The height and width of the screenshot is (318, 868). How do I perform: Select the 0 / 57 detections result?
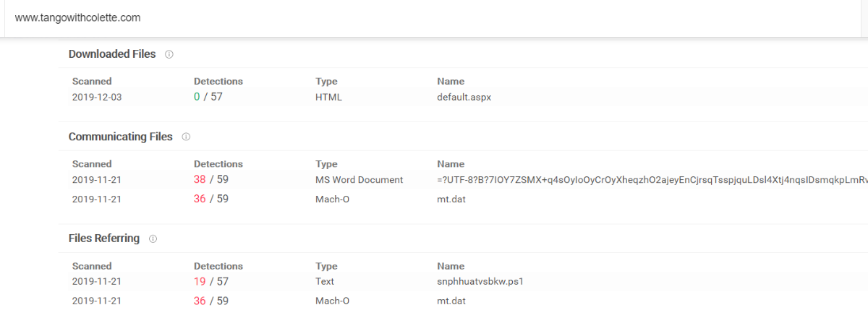click(208, 97)
